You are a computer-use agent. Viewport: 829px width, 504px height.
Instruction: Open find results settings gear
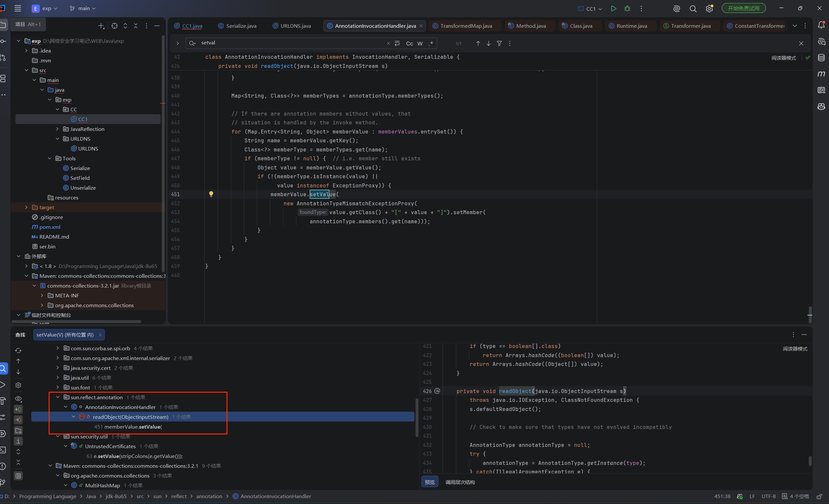[19, 385]
